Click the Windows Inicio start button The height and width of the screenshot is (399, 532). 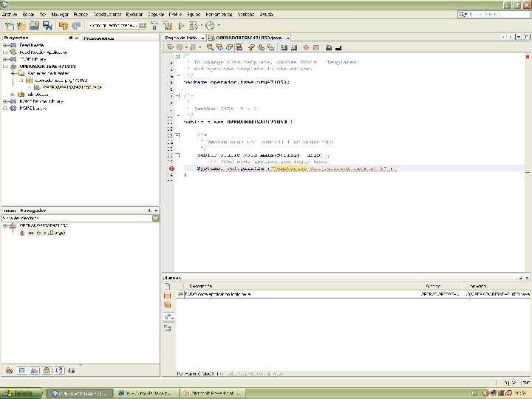pos(20,392)
